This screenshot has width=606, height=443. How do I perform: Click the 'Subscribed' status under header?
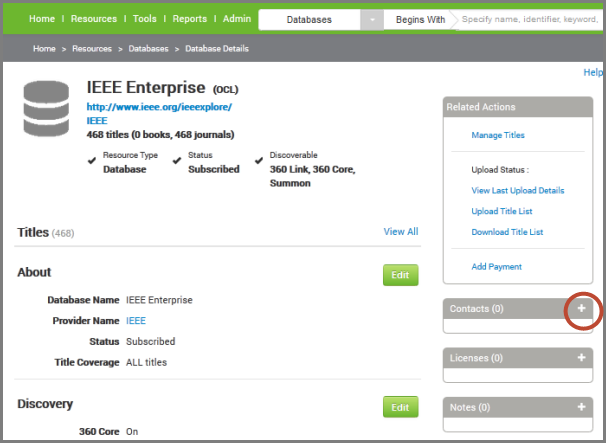click(214, 169)
